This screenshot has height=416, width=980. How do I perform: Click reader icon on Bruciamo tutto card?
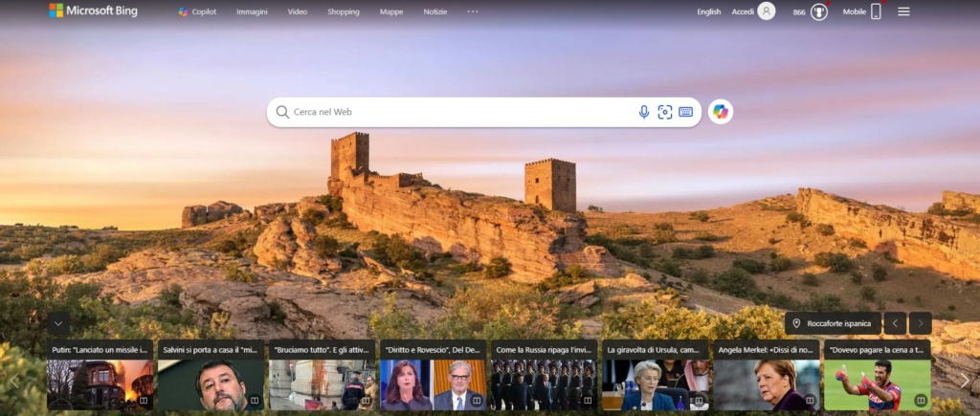tap(366, 401)
